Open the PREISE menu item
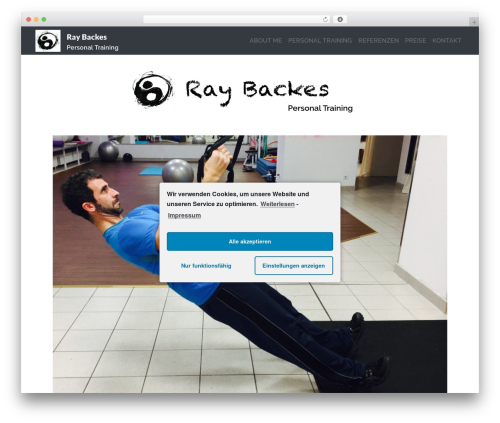Screen dimensions: 500x423 pyautogui.click(x=415, y=41)
